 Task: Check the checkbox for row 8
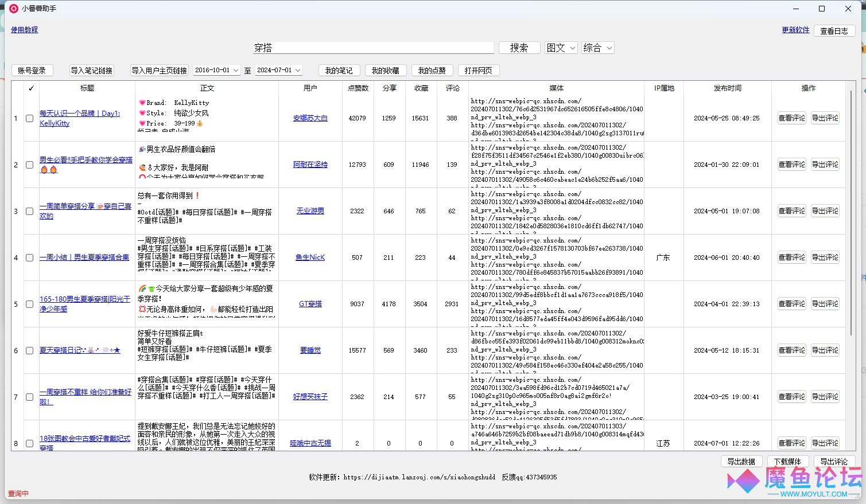click(x=29, y=443)
